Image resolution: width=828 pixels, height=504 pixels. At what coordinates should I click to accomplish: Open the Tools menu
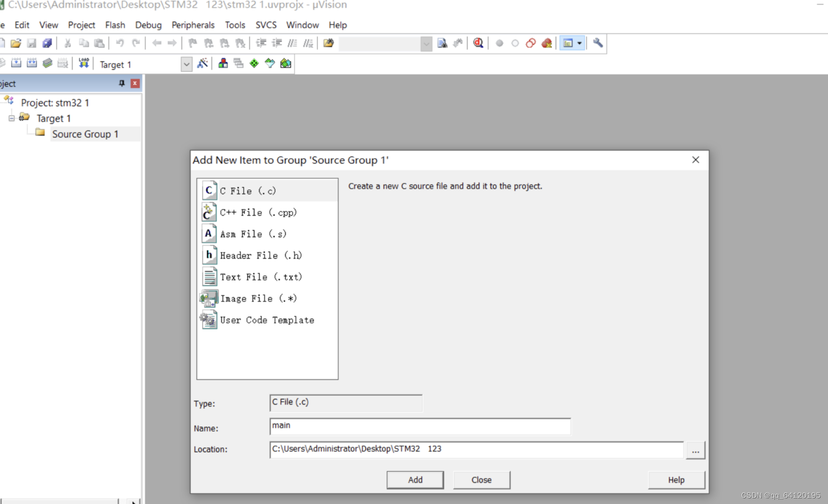(x=235, y=25)
